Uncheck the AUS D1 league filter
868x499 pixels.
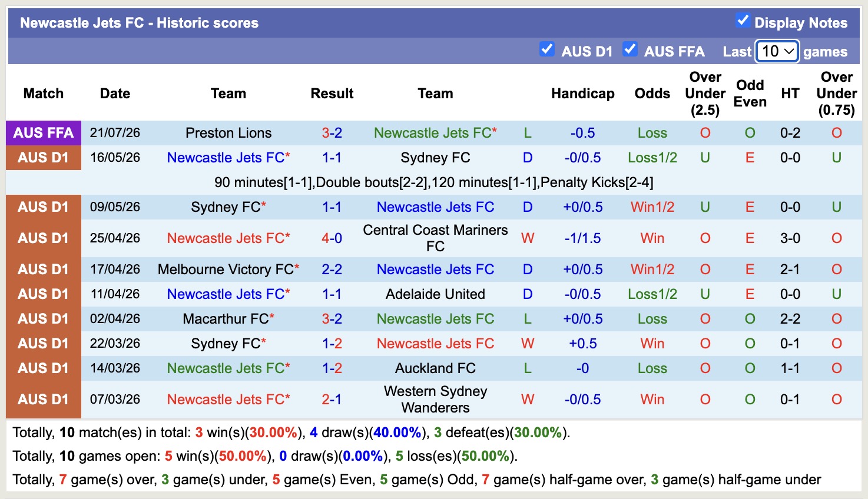(x=546, y=49)
